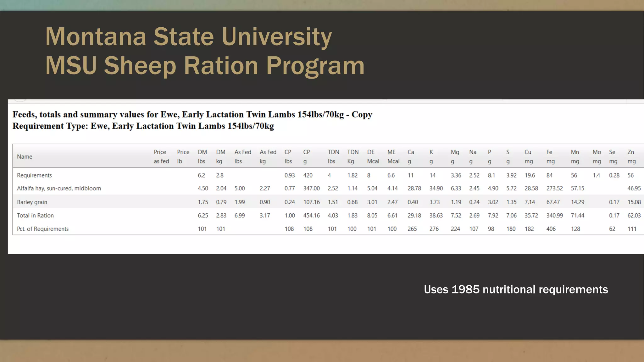Image resolution: width=644 pixels, height=362 pixels.
Task: Click Total in Ration CP g value '454.16'
Action: coord(311,216)
